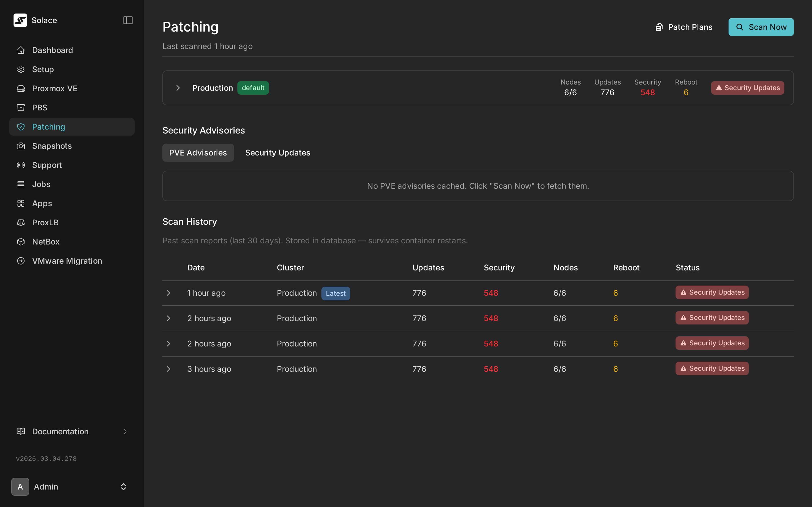Collapse the sidebar panel
The width and height of the screenshot is (812, 507).
pos(128,20)
